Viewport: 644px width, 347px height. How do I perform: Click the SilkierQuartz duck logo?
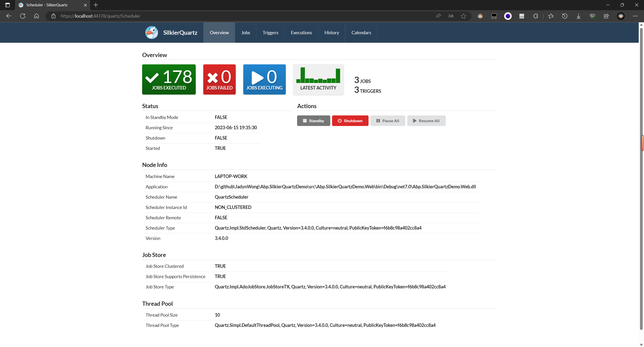coord(151,32)
